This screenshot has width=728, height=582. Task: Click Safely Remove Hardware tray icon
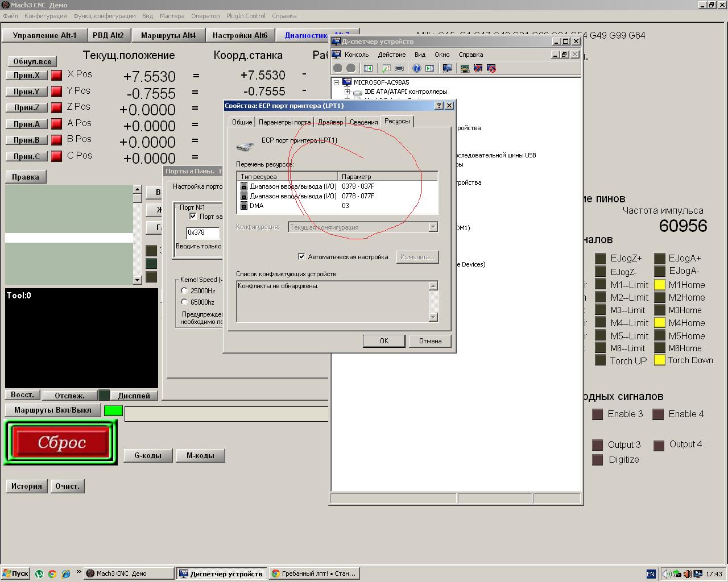[x=677, y=574]
